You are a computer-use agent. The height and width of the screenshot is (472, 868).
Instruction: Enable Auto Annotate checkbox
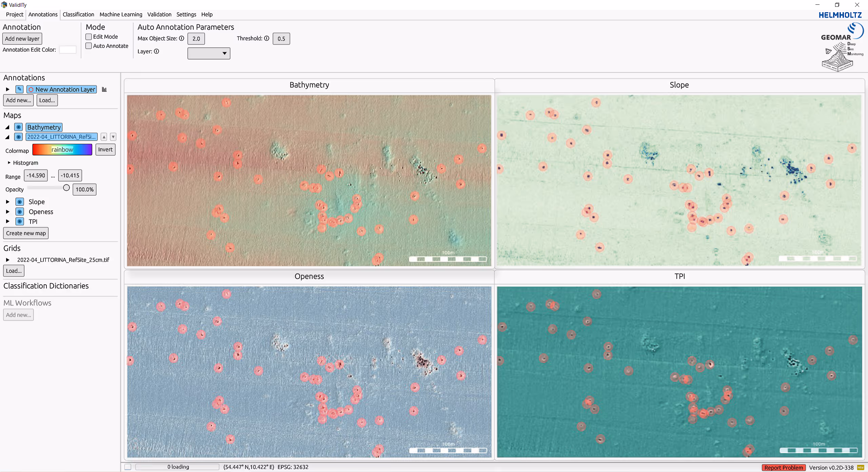[x=89, y=46]
